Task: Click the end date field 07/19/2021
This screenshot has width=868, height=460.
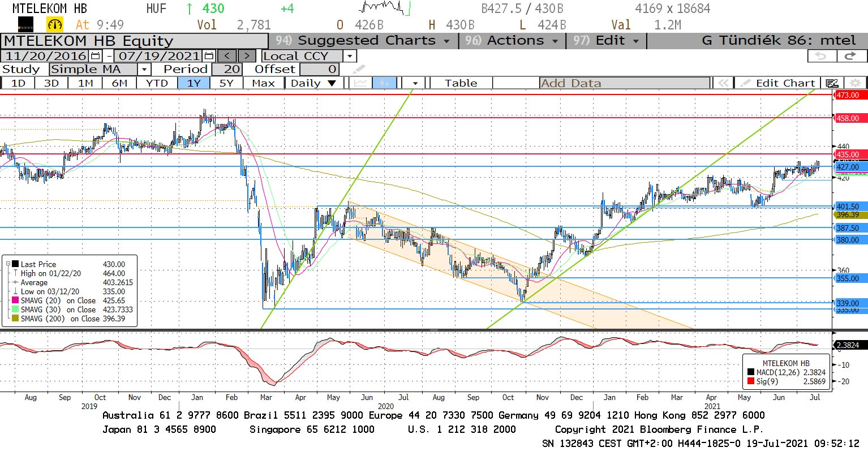Action: coord(159,56)
